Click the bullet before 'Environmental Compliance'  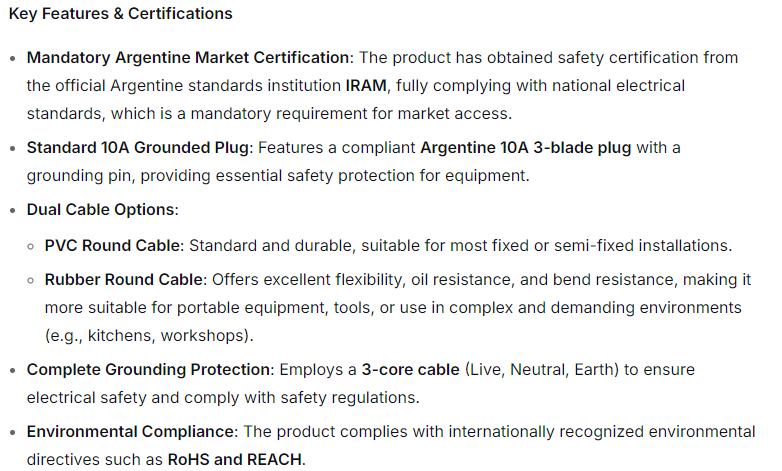click(12, 433)
